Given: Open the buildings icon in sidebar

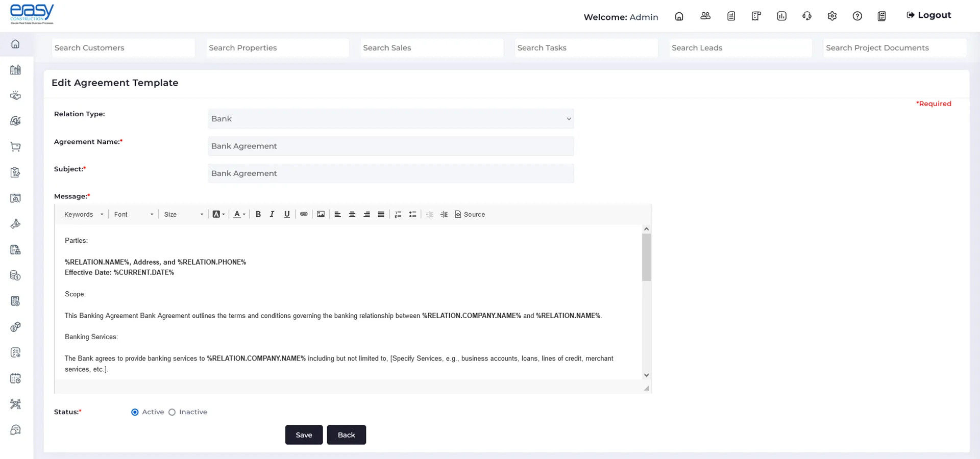Looking at the screenshot, I should 15,70.
